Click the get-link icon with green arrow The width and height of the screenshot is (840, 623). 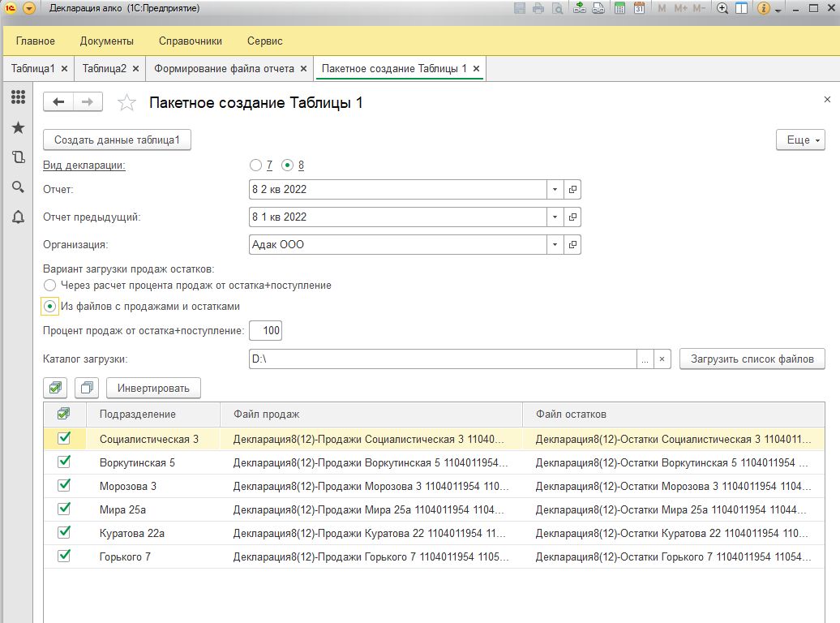pos(579,8)
